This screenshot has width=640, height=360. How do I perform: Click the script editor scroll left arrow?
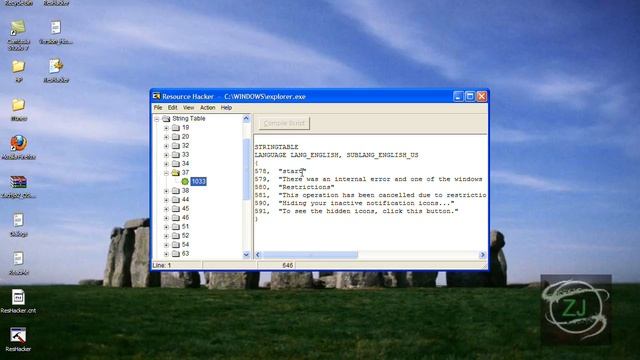(x=258, y=255)
